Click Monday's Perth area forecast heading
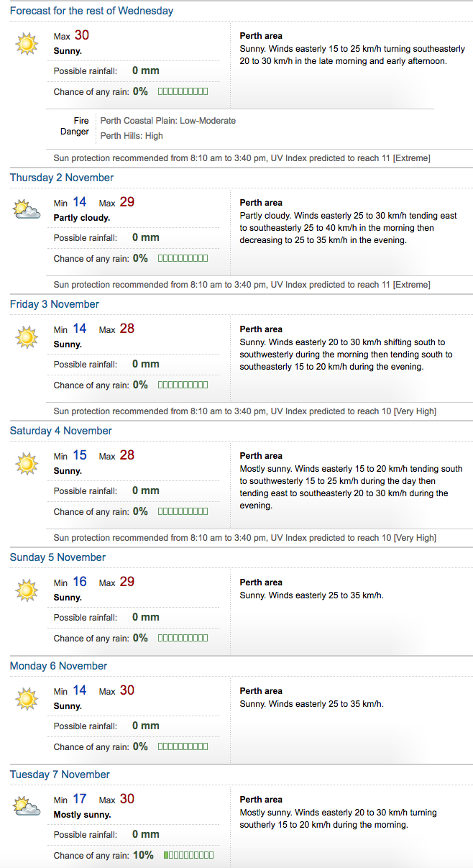The image size is (473, 868). 261,691
